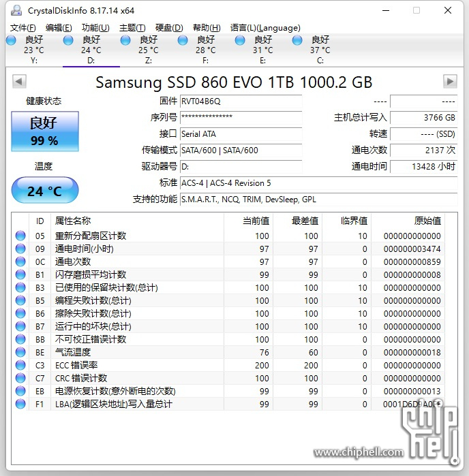Select the 不可校正错误计数 attribute row

228,339
